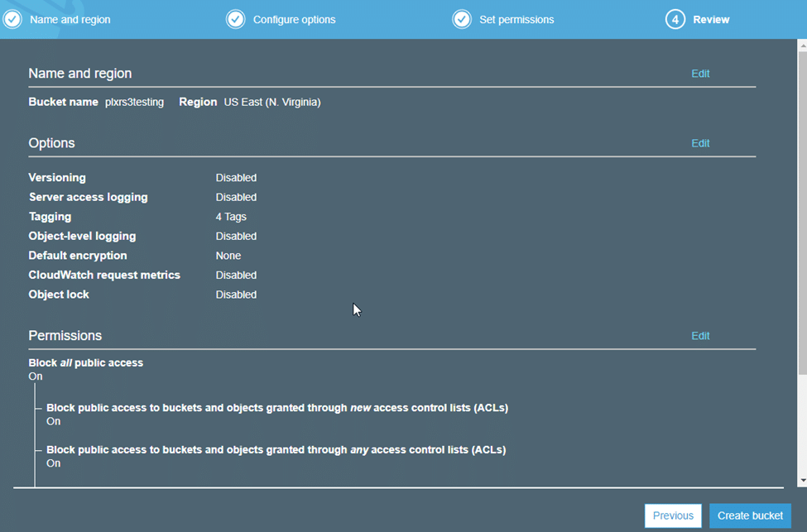
Task: Select the bucket name plxrs3testing
Action: click(x=134, y=102)
